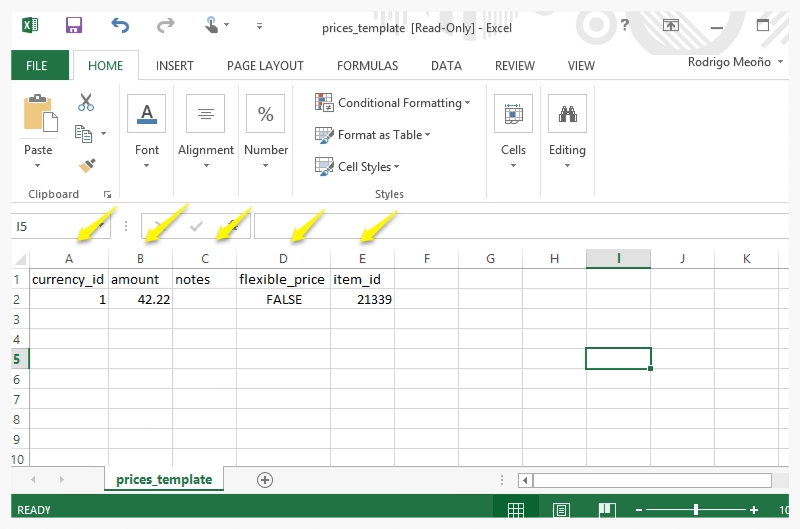This screenshot has height=529, width=800.
Task: Click into the formula bar
Action: point(520,226)
